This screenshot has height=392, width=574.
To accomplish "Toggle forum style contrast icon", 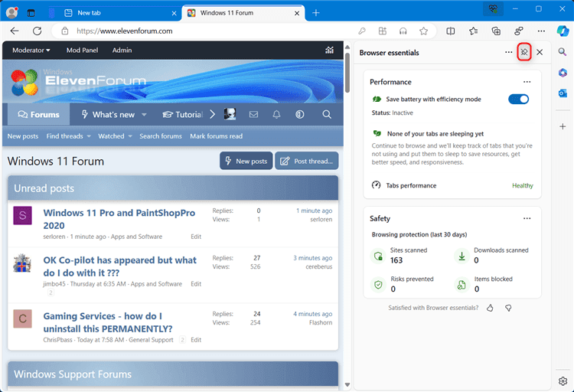I will pyautogui.click(x=300, y=115).
